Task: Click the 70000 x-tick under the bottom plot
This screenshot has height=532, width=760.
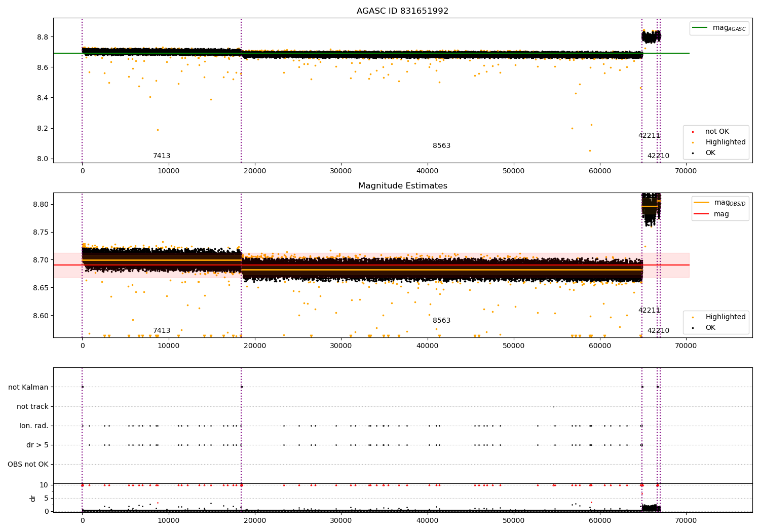Action: [686, 521]
